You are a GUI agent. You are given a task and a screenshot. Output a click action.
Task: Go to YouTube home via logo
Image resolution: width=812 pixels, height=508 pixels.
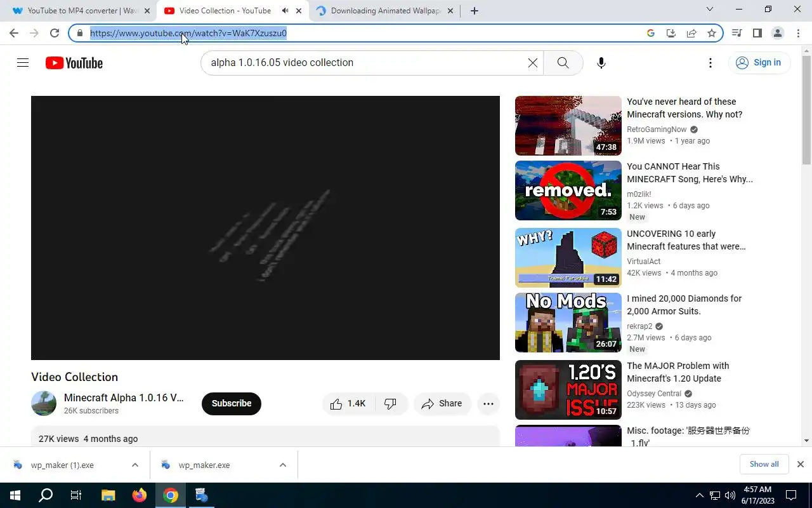(74, 63)
